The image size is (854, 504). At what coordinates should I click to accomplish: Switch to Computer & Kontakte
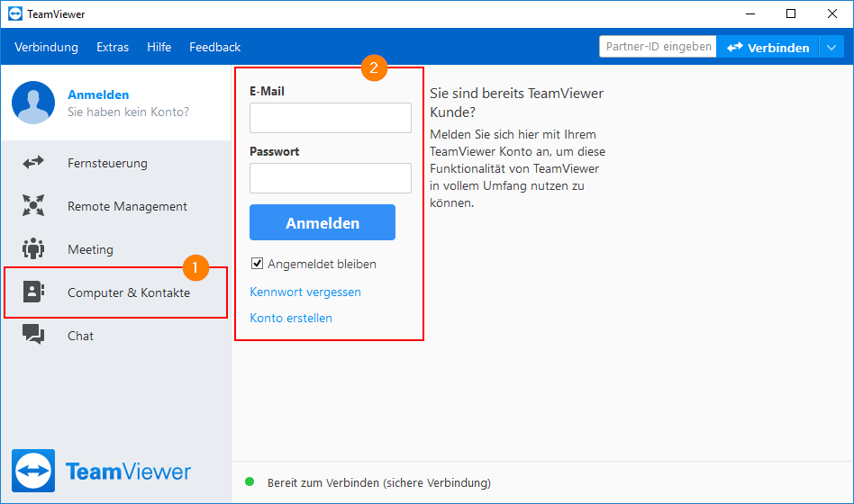(116, 292)
